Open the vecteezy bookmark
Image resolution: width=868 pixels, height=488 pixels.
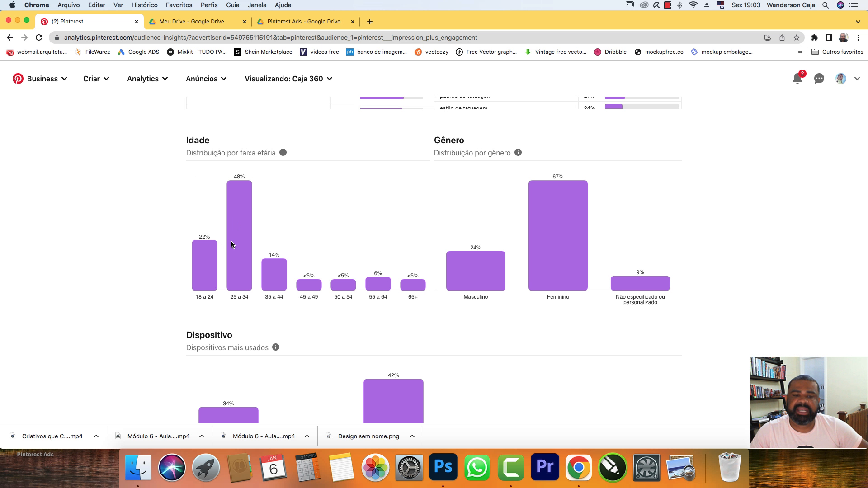(x=431, y=52)
